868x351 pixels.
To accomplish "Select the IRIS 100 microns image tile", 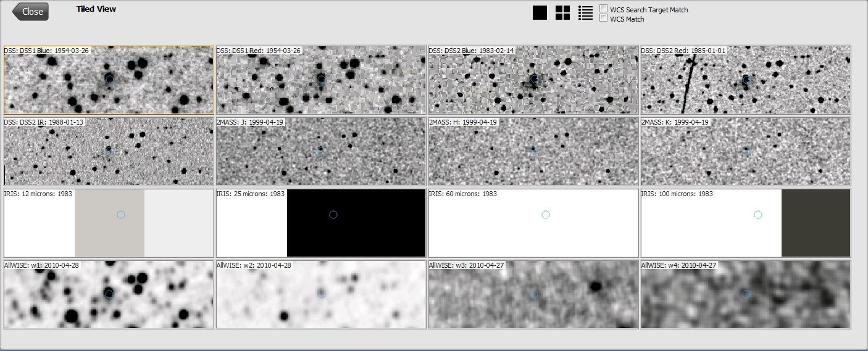I will (746, 223).
